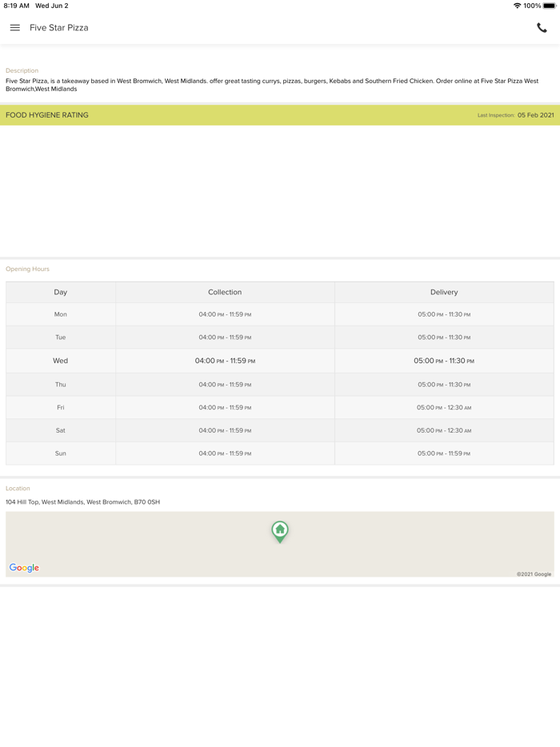Select Sunday delivery hours ending 11:59 PM

[444, 453]
